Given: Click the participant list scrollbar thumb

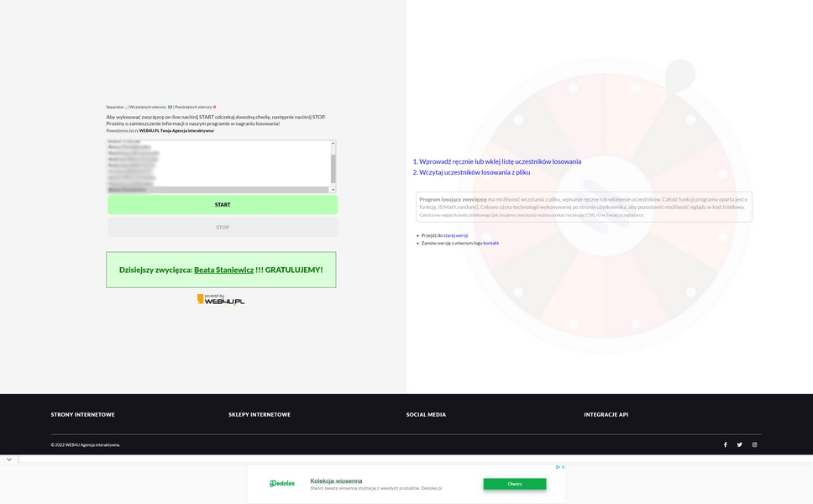Looking at the screenshot, I should point(333,168).
